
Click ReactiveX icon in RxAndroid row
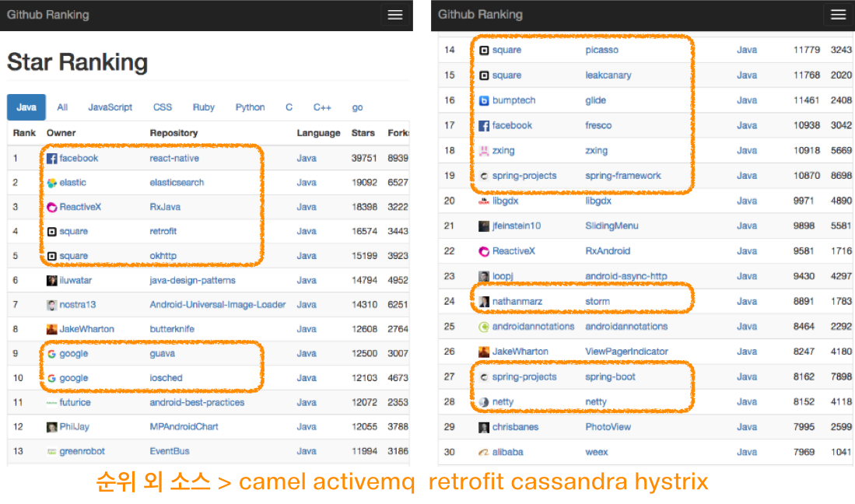[x=484, y=251]
